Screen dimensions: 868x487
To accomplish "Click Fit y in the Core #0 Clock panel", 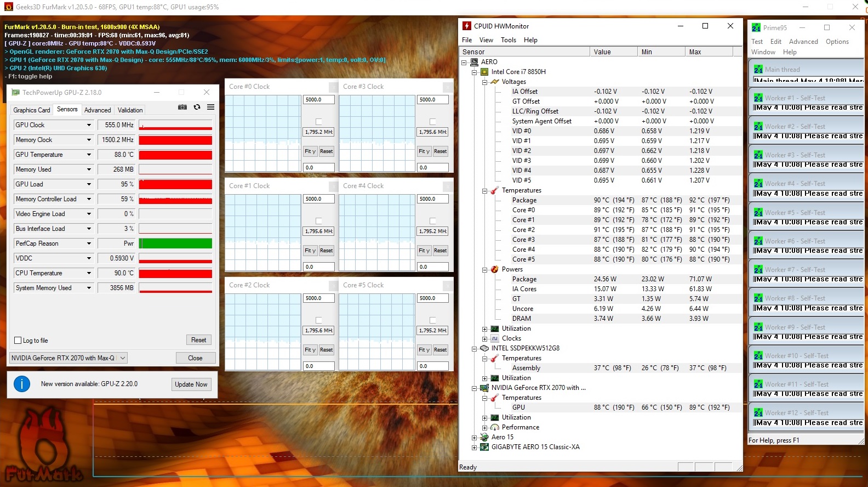I will [310, 151].
